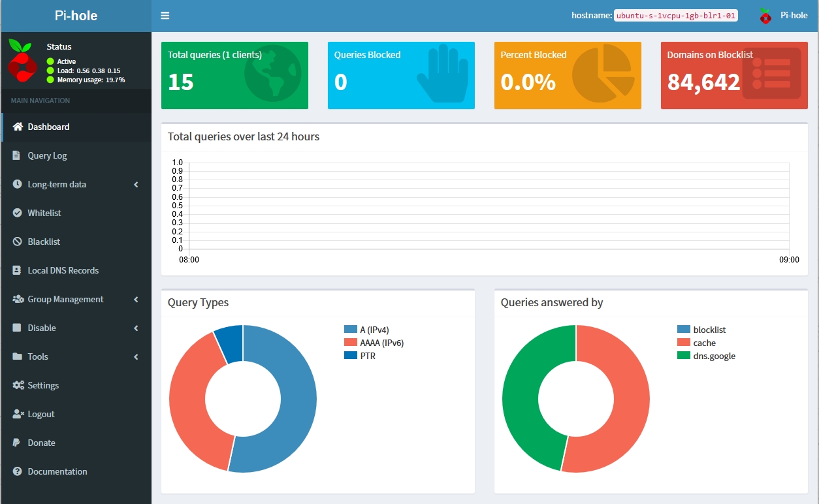Click the Whitelist check-circle icon
The width and height of the screenshot is (819, 504).
[17, 213]
